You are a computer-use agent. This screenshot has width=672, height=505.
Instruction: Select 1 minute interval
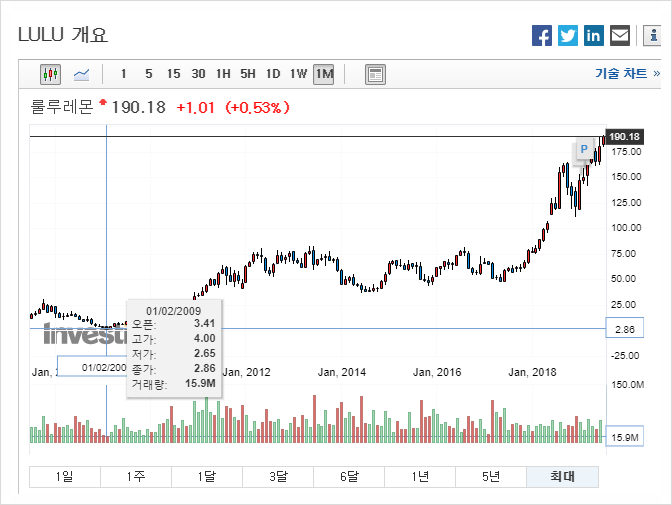pos(123,74)
